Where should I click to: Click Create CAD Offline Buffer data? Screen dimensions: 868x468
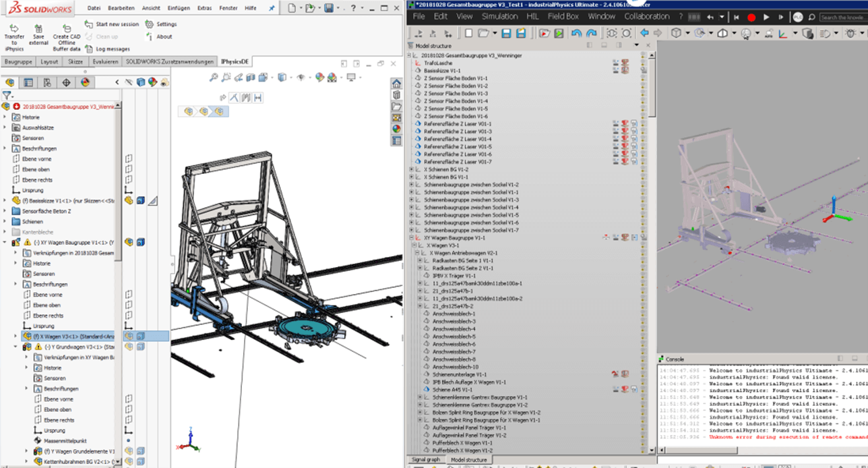click(65, 28)
